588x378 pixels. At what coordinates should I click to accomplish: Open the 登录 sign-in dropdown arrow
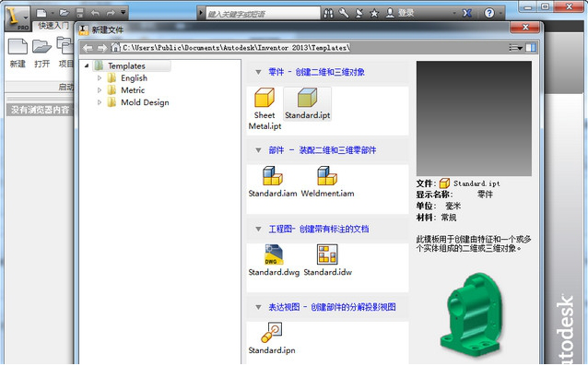[x=454, y=14]
